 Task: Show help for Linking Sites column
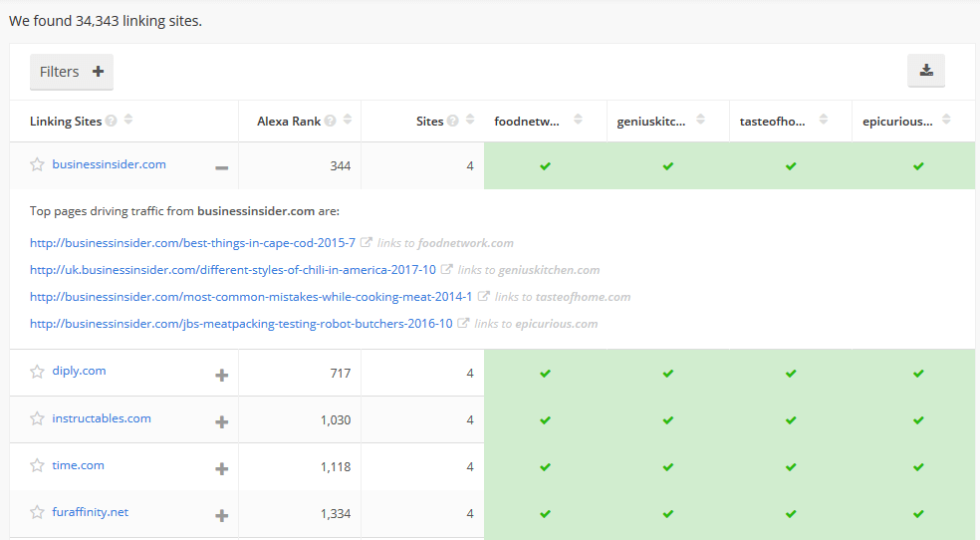click(x=112, y=121)
